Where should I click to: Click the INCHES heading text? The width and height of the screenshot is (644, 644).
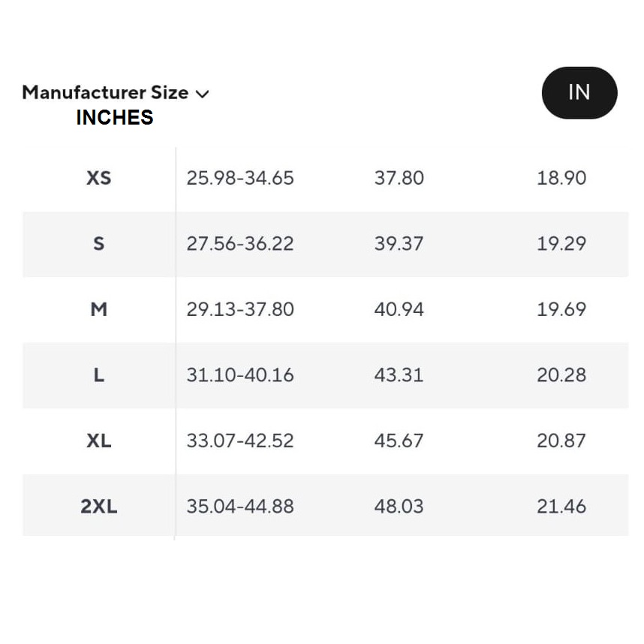115,117
